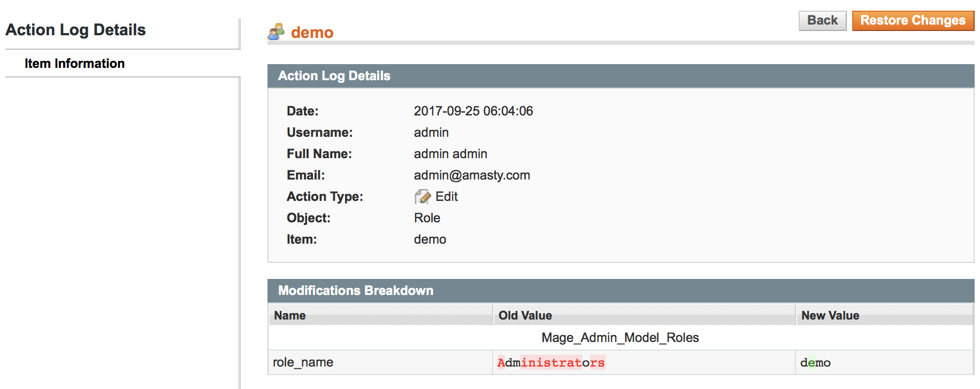This screenshot has height=389, width=980.
Task: Open the Item Information tab
Action: click(x=74, y=64)
